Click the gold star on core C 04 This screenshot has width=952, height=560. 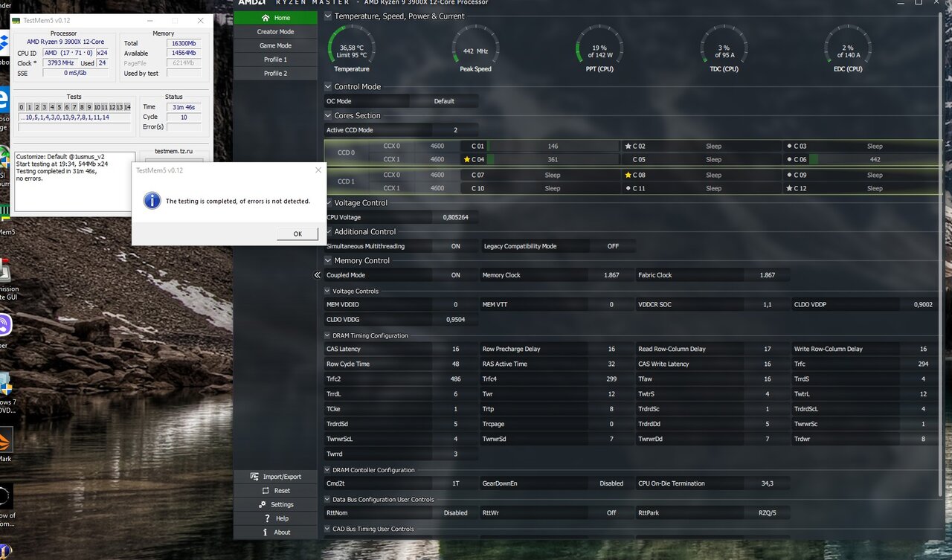tap(467, 159)
